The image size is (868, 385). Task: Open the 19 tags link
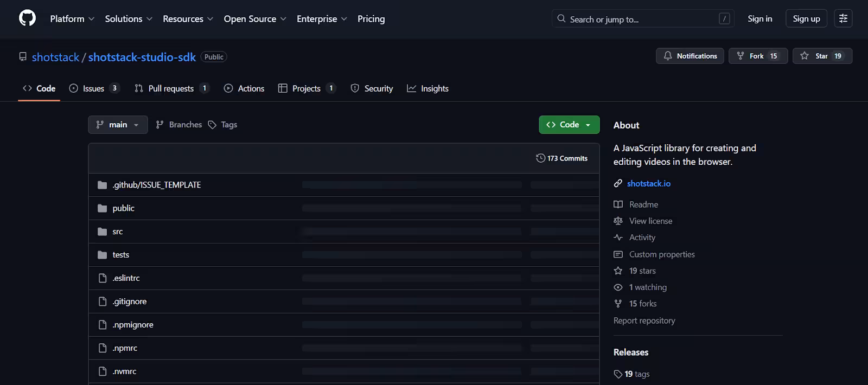[x=631, y=374]
